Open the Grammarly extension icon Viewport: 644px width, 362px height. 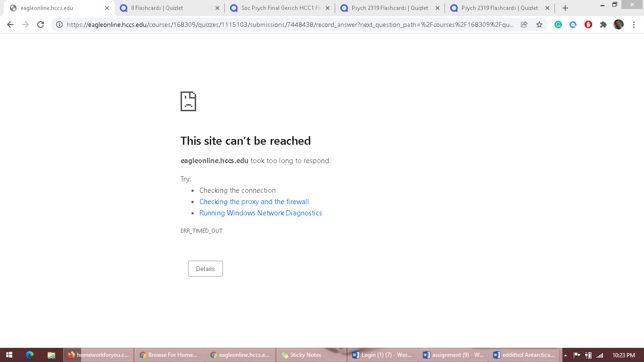pyautogui.click(x=558, y=25)
